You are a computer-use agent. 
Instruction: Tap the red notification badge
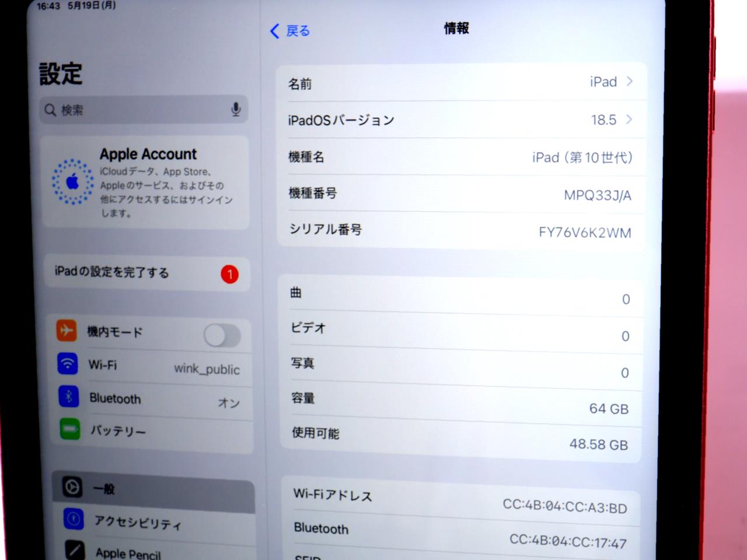coord(230,274)
